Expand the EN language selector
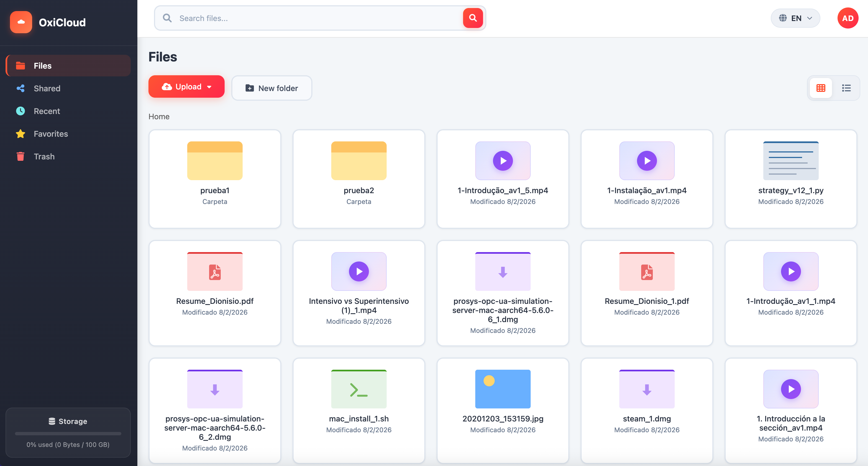 (795, 18)
